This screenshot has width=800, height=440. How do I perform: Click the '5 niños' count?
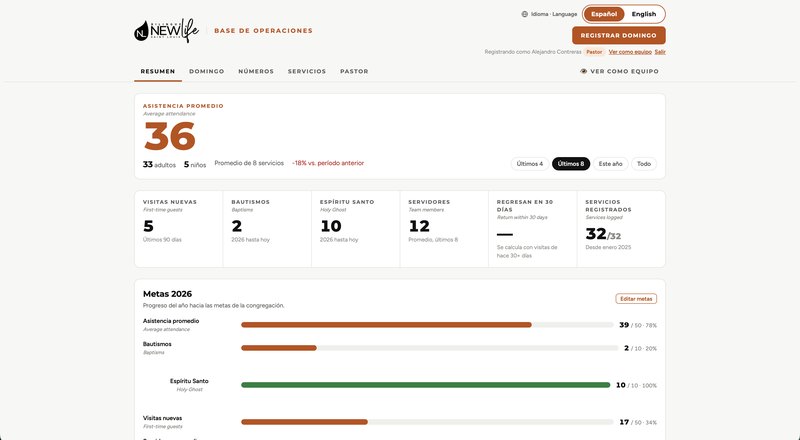(x=195, y=164)
